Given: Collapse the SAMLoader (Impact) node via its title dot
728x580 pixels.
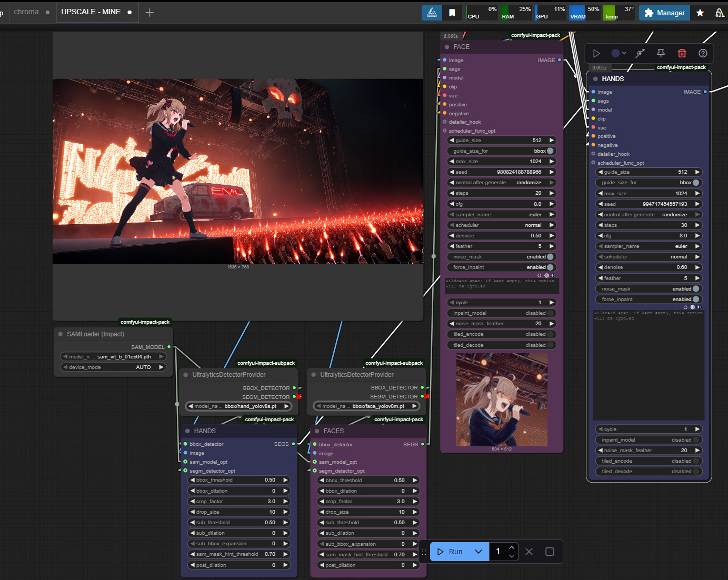Looking at the screenshot, I should pos(61,334).
